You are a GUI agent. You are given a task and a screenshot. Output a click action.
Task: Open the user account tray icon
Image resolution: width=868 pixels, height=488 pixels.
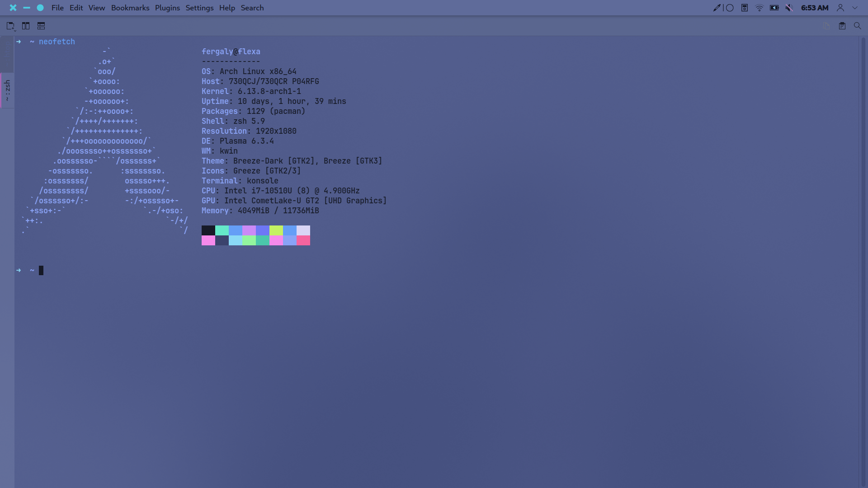click(840, 8)
